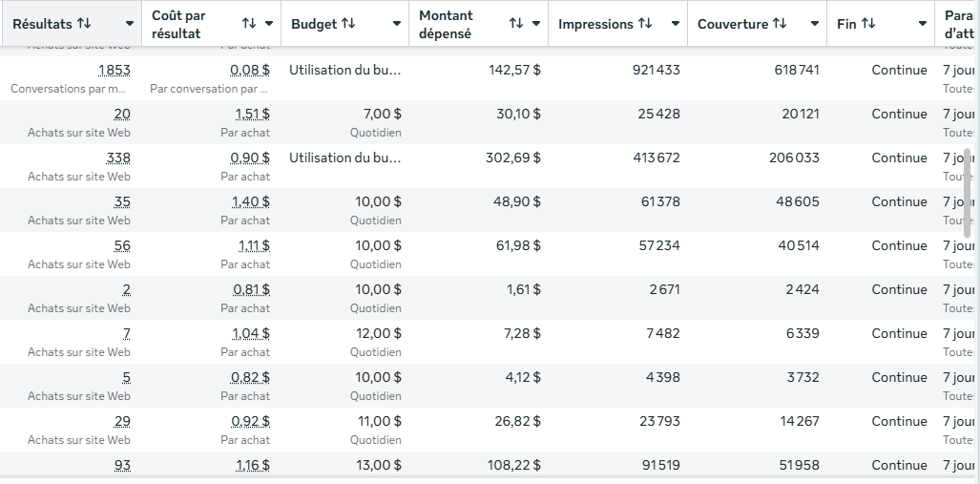Open the Montant dépensé dropdown caret
The height and width of the screenshot is (484, 980).
[x=535, y=24]
